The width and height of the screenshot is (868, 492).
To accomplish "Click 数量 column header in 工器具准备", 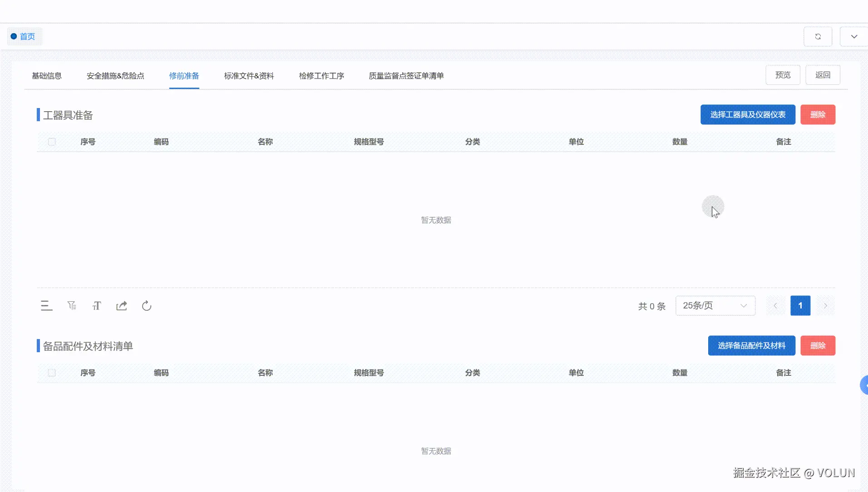I will click(x=680, y=142).
